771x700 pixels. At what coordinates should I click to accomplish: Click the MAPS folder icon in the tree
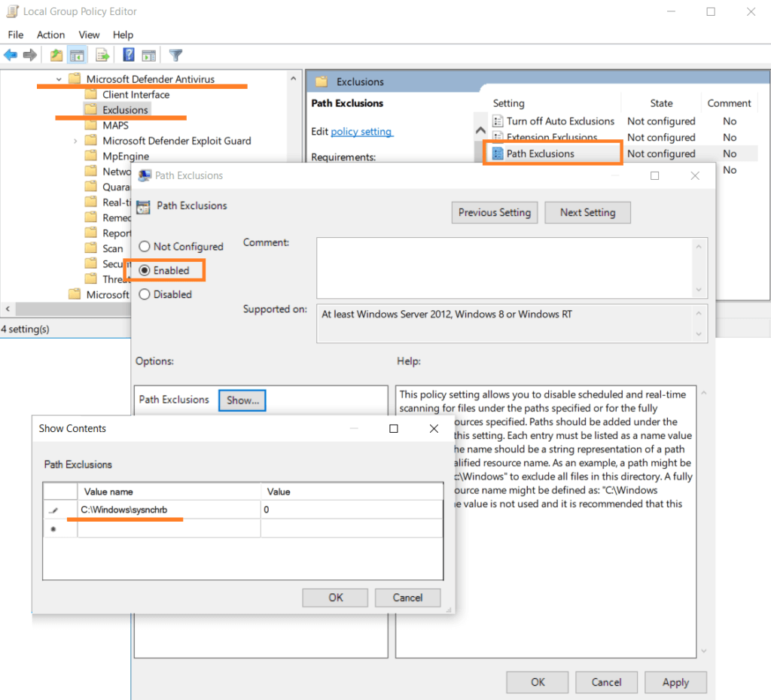[x=91, y=125]
